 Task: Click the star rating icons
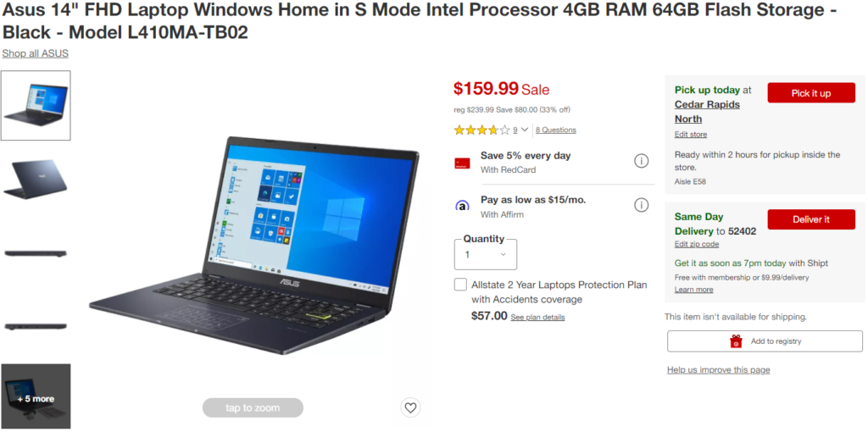point(481,130)
